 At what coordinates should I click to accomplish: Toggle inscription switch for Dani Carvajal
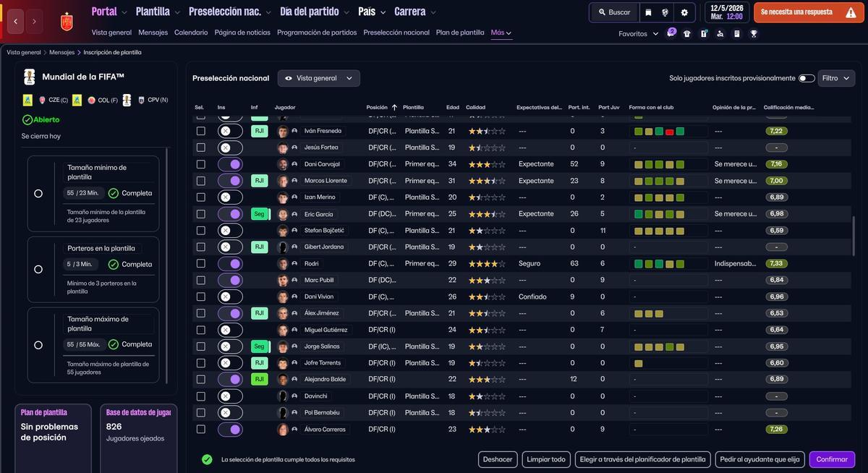(x=230, y=164)
